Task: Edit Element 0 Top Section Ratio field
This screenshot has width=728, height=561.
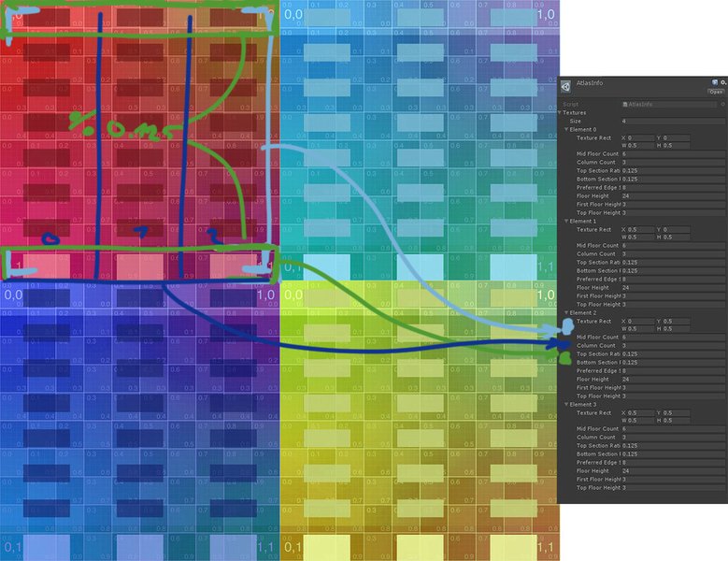Action: pos(673,170)
